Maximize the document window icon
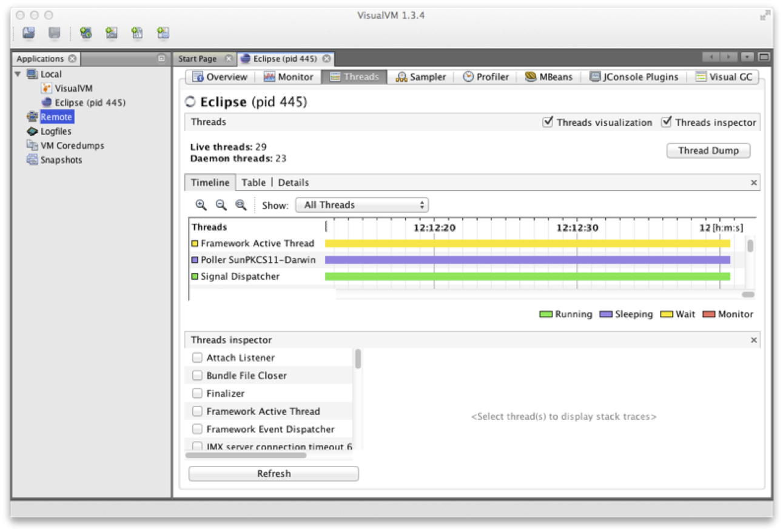 (764, 58)
